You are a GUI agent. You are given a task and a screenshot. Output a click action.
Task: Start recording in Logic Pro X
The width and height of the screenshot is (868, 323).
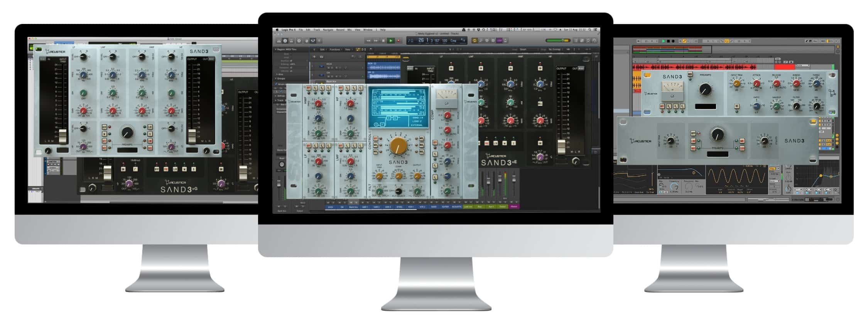[398, 41]
